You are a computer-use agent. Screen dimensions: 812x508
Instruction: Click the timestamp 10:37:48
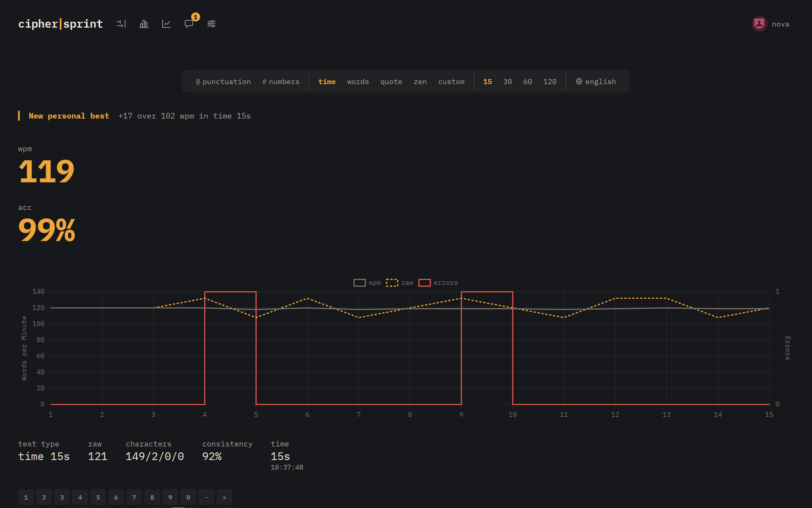pos(287,467)
